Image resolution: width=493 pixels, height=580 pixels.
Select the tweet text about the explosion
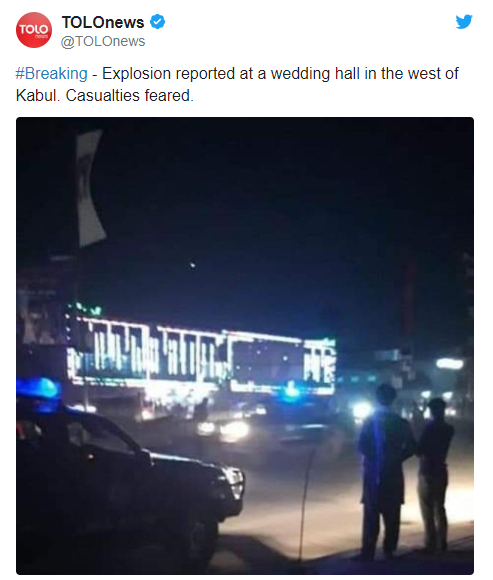click(237, 84)
